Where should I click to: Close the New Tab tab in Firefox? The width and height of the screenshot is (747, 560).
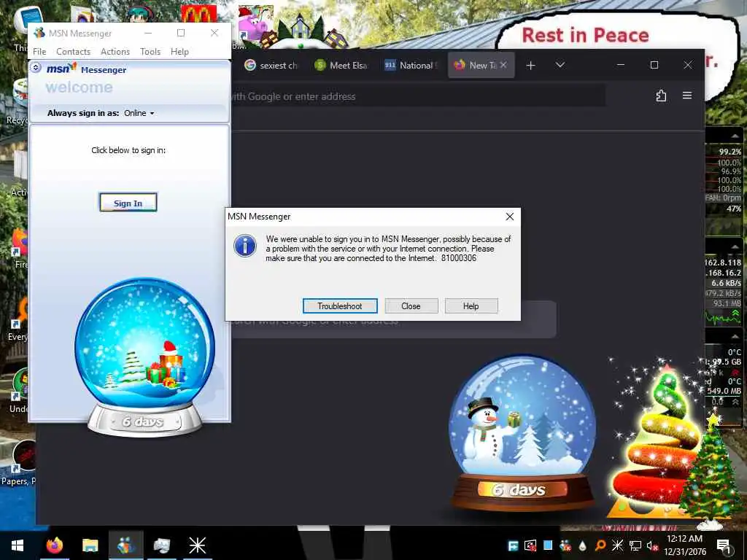(503, 65)
